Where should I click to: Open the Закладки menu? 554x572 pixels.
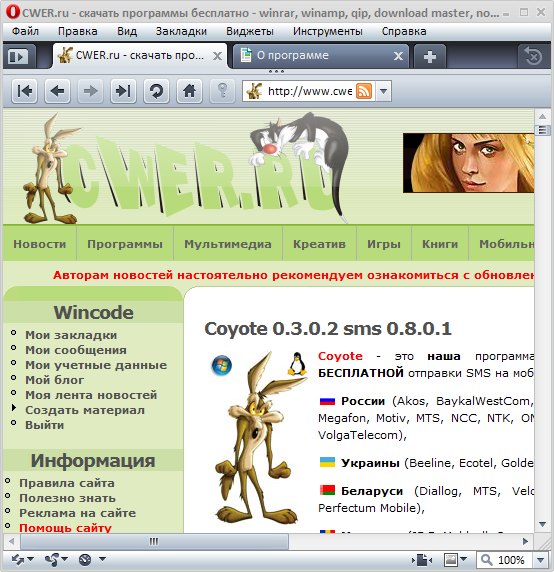(x=181, y=31)
